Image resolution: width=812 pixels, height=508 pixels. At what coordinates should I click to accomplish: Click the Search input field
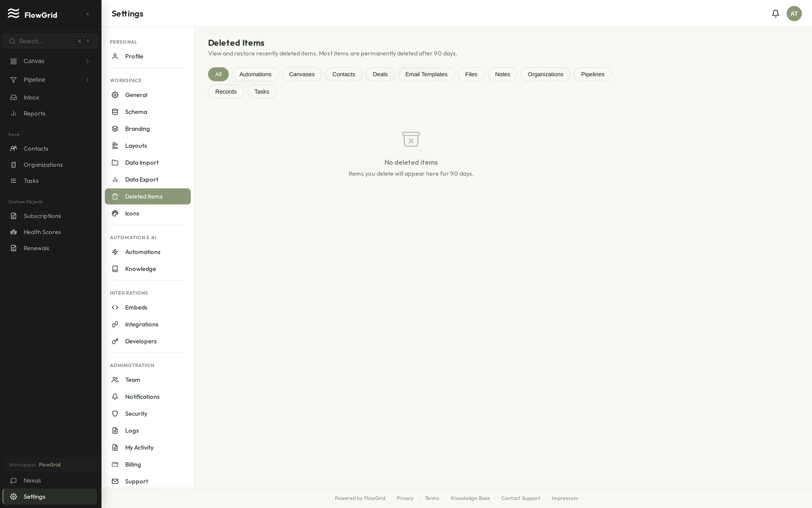50,41
